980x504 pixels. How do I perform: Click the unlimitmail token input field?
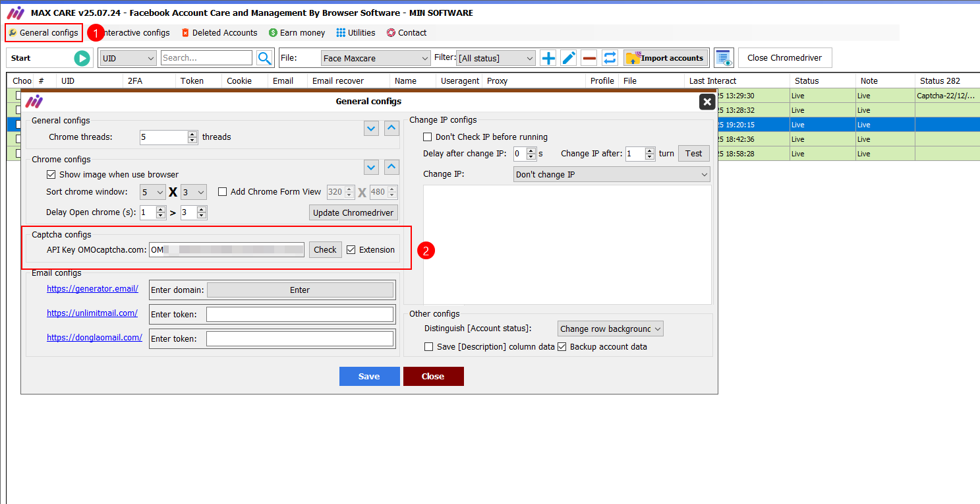(300, 315)
